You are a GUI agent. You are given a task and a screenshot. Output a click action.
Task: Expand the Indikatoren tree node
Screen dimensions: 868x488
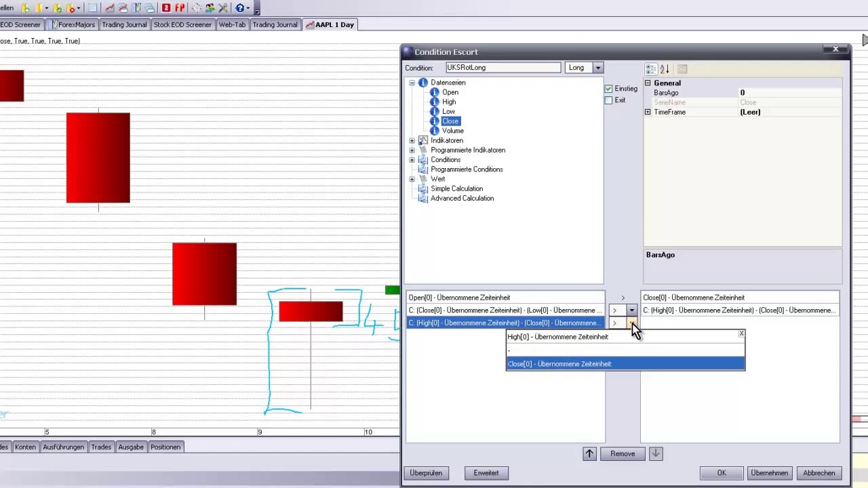pos(412,140)
